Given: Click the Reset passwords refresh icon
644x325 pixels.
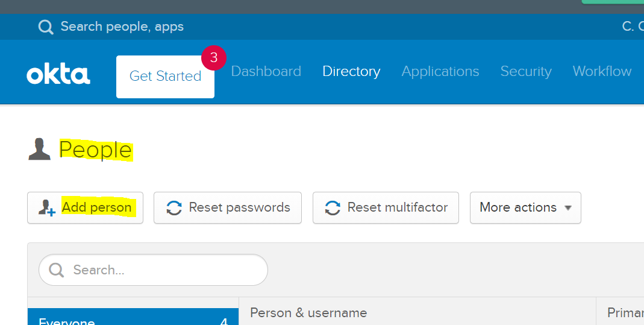Looking at the screenshot, I should [174, 208].
